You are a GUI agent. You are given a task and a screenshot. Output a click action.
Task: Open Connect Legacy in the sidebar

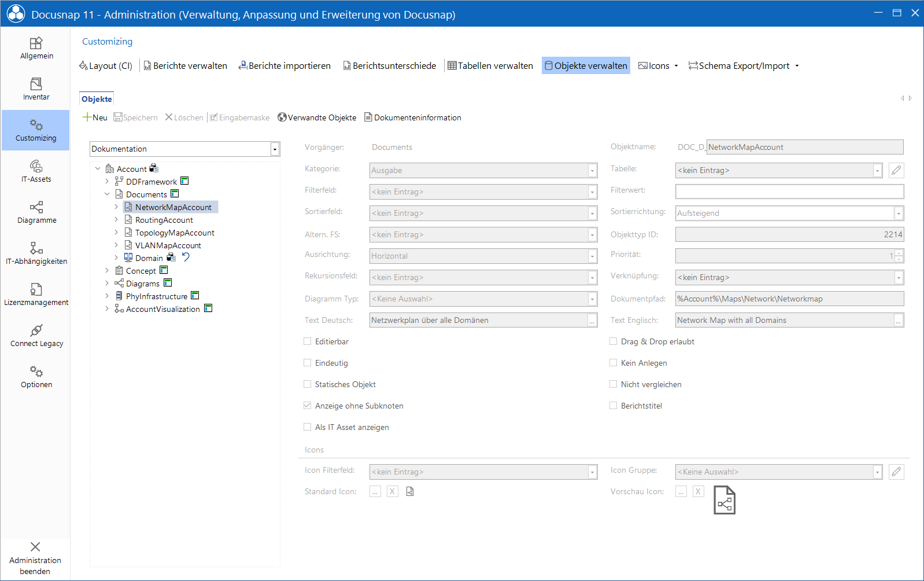(36, 336)
